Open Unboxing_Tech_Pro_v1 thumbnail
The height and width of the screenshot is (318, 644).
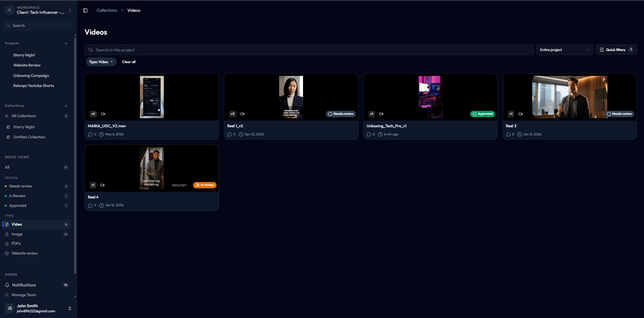tap(430, 97)
